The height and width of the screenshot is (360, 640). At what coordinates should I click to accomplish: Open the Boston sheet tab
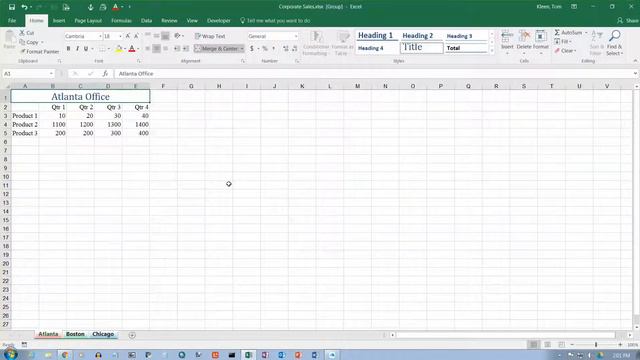coord(75,334)
